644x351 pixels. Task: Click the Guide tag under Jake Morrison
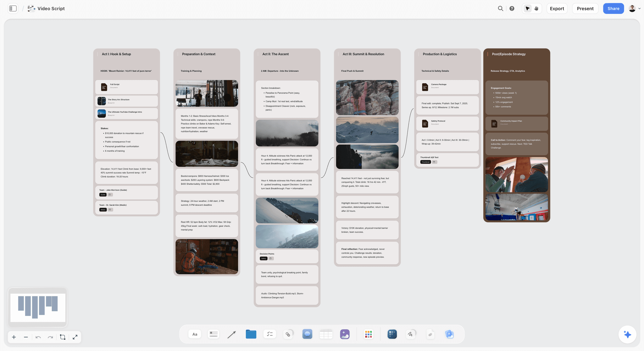103,195
